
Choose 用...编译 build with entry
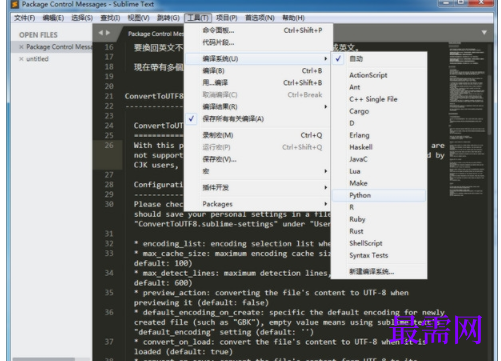coord(258,83)
